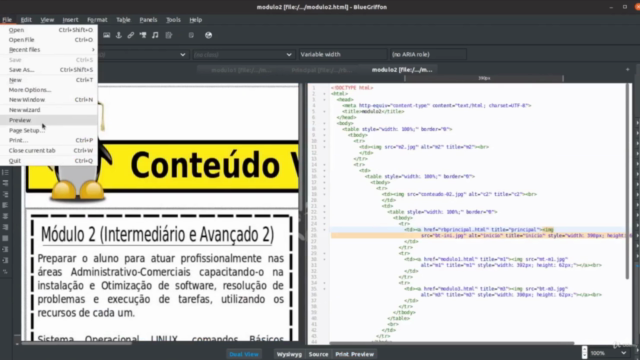Click the plus button to add tab
This screenshot has width=640, height=360.
coord(627,70)
